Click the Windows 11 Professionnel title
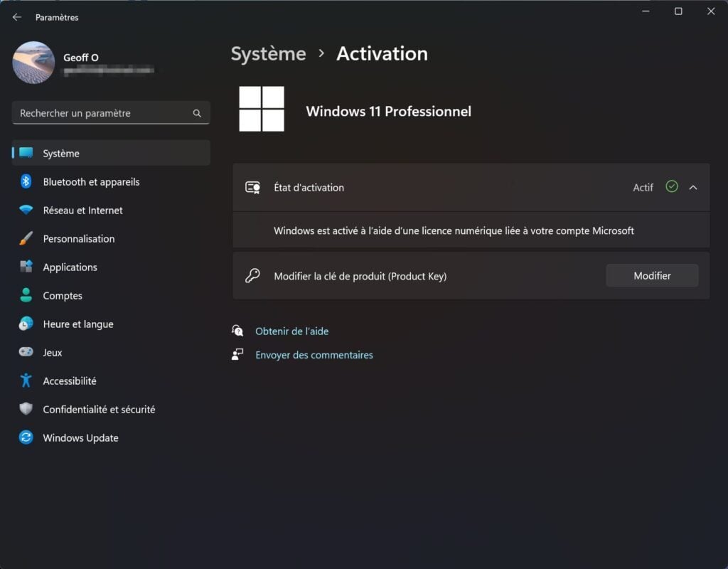This screenshot has width=728, height=569. click(389, 112)
